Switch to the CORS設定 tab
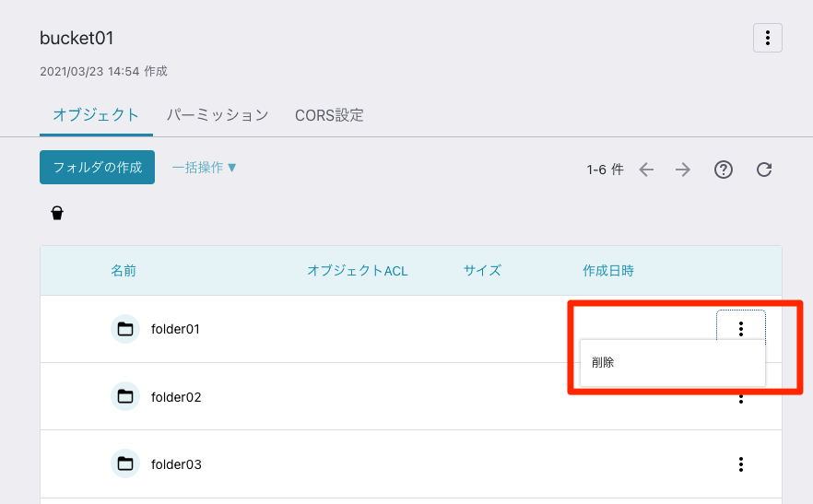The width and height of the screenshot is (813, 504). [329, 115]
